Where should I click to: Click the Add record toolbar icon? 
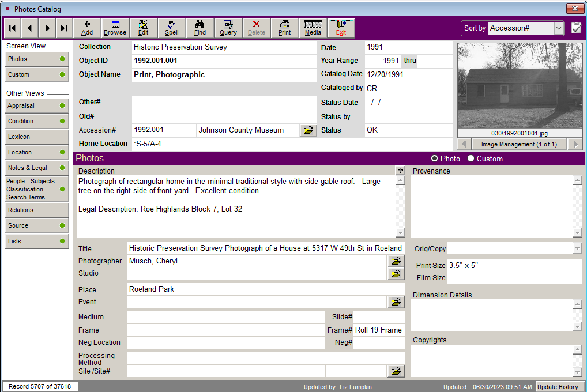(87, 28)
